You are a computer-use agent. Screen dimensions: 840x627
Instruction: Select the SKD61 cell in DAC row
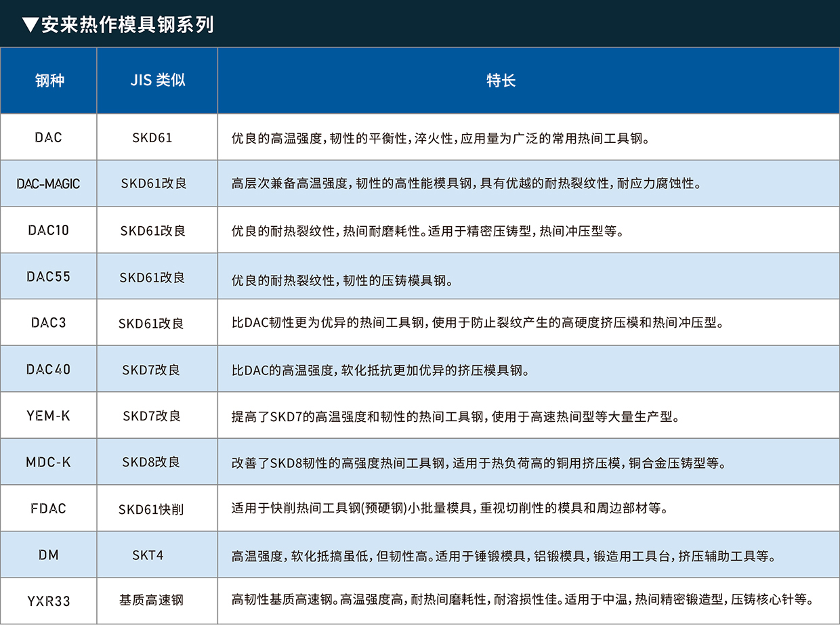157,137
